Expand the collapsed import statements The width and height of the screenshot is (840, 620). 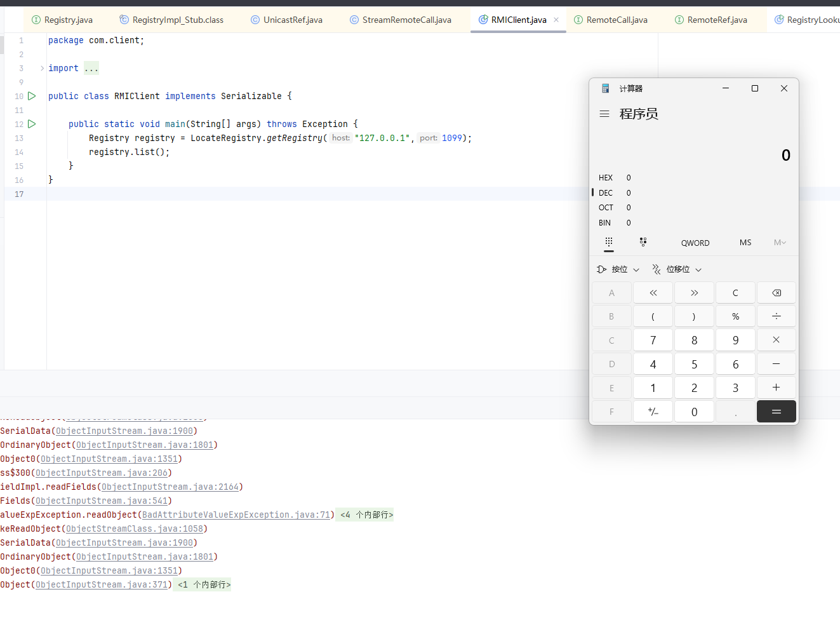point(42,68)
